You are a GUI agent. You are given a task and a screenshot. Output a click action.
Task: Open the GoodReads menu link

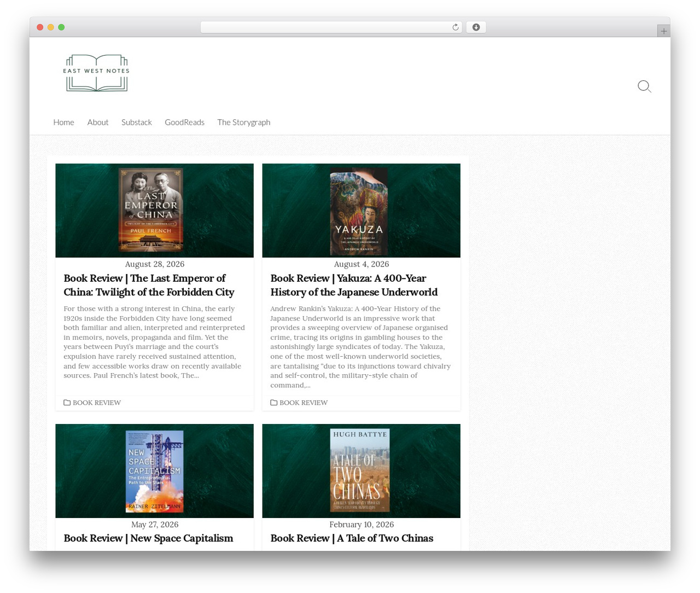(x=184, y=122)
